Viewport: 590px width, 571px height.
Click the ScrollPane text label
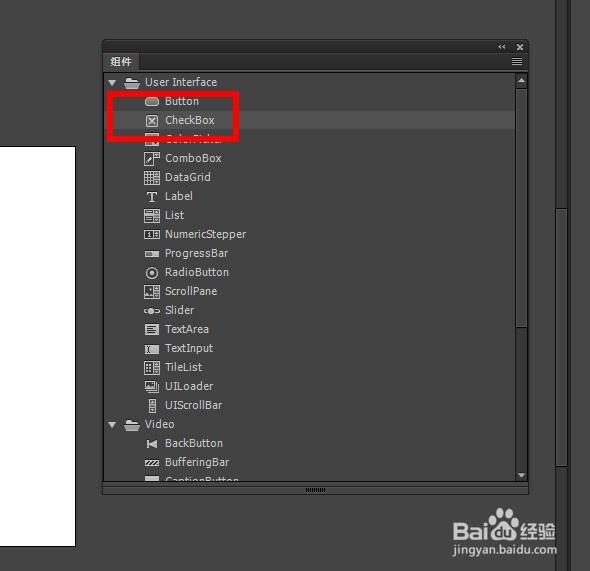tap(191, 291)
